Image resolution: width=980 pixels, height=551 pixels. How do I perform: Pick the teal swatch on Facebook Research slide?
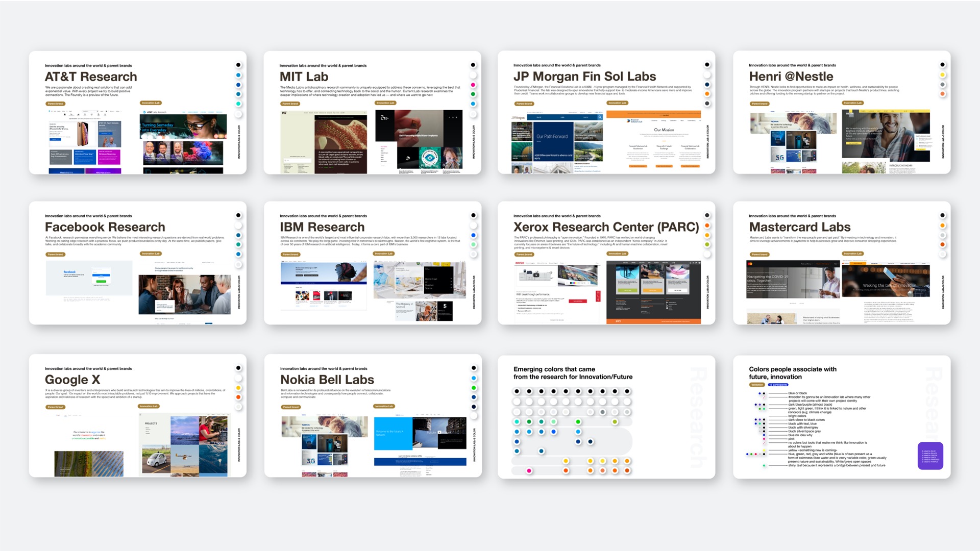[238, 245]
